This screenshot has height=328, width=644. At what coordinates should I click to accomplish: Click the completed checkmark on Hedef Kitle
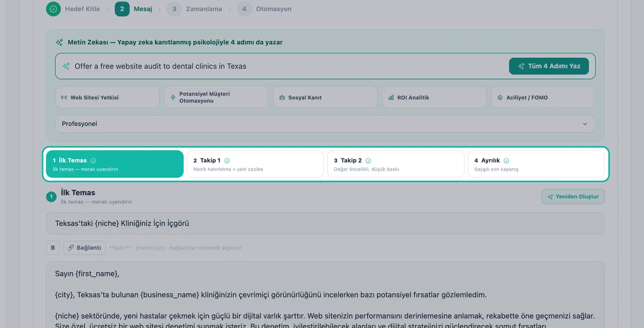tap(53, 9)
